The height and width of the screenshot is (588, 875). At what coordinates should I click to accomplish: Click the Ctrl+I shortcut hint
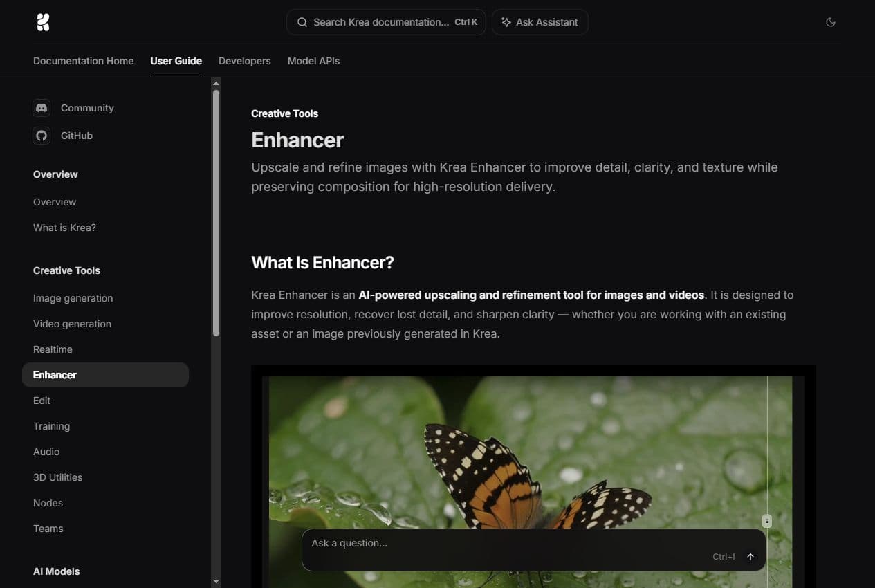724,557
